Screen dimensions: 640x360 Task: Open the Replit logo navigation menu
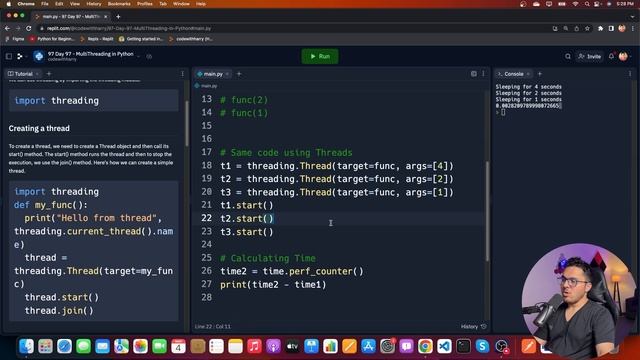pos(20,56)
